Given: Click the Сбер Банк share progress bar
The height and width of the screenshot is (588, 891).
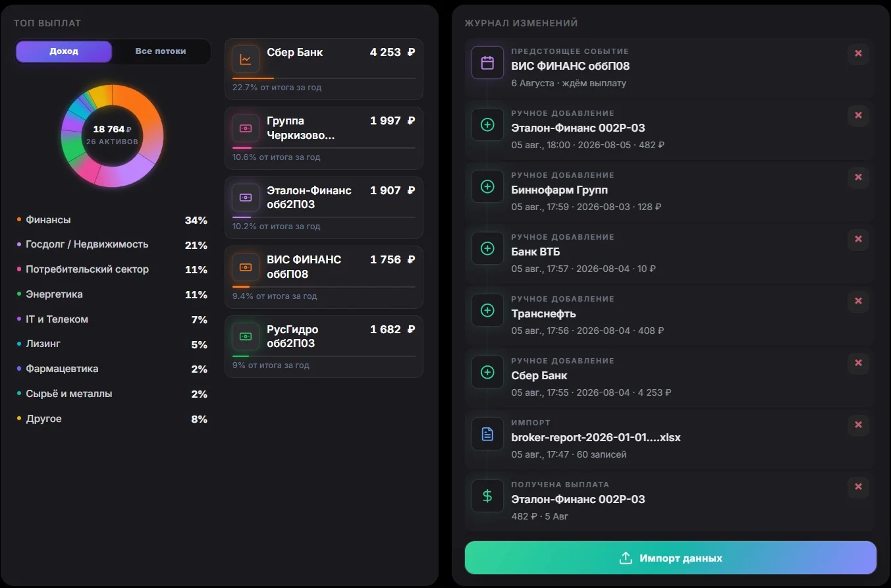Looking at the screenshot, I should pyautogui.click(x=324, y=78).
